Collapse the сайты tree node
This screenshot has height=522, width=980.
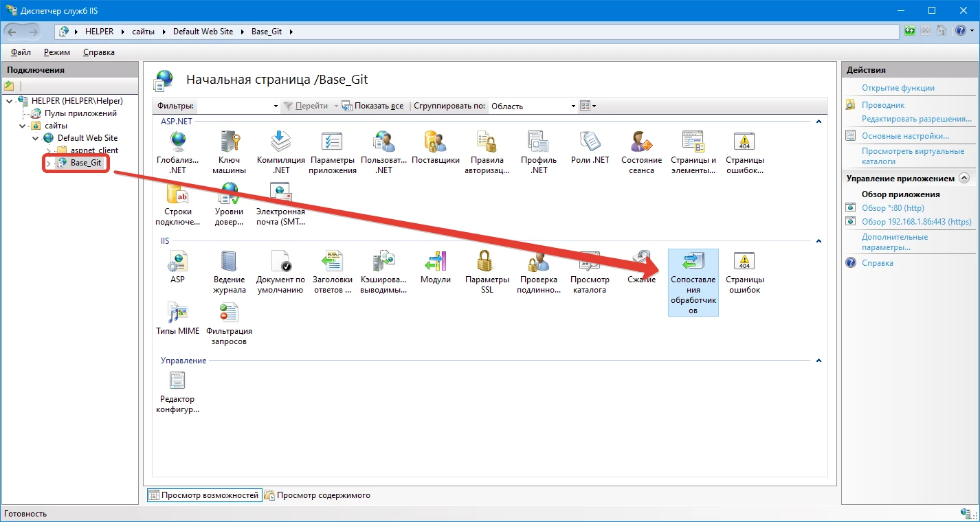point(22,126)
